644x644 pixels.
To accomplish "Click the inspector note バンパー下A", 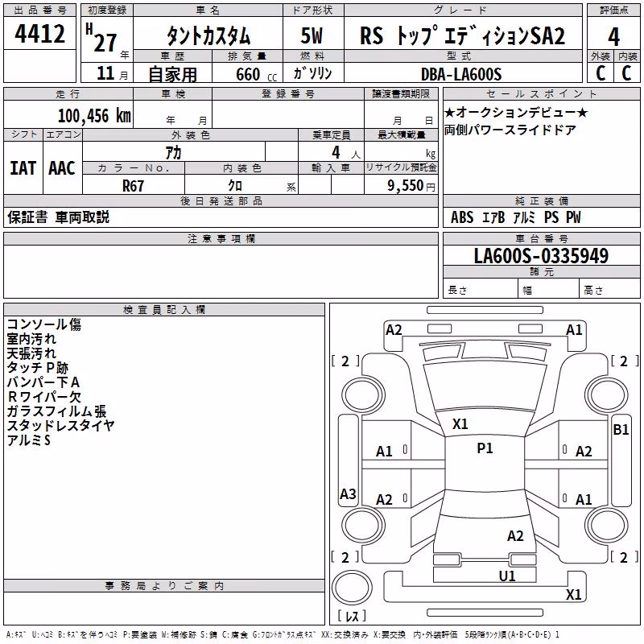I will (x=43, y=382).
